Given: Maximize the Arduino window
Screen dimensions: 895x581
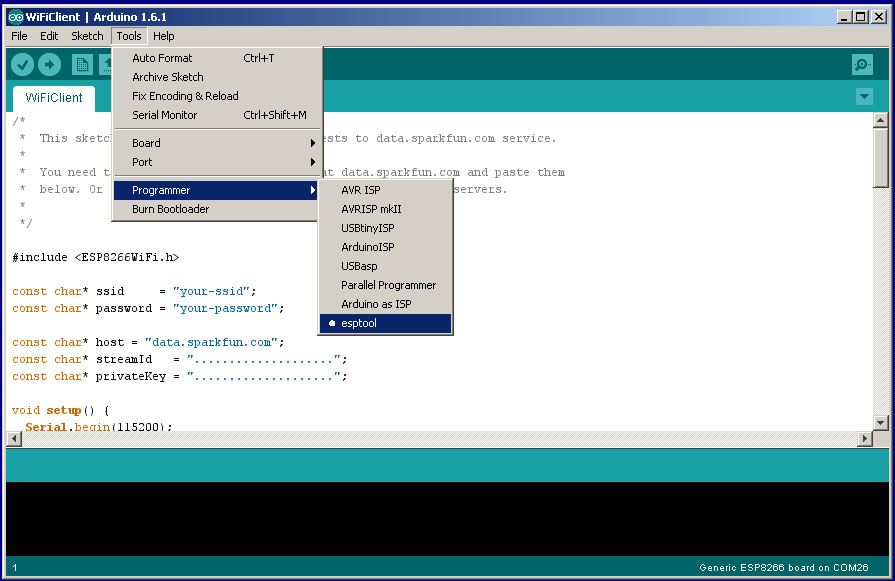Looking at the screenshot, I should pos(860,17).
